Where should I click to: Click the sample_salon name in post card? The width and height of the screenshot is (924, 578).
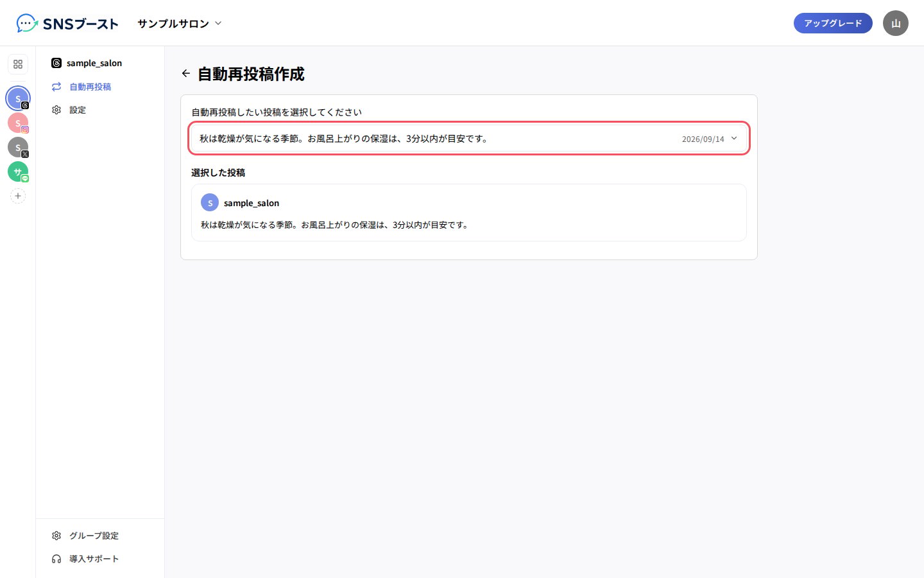[252, 203]
